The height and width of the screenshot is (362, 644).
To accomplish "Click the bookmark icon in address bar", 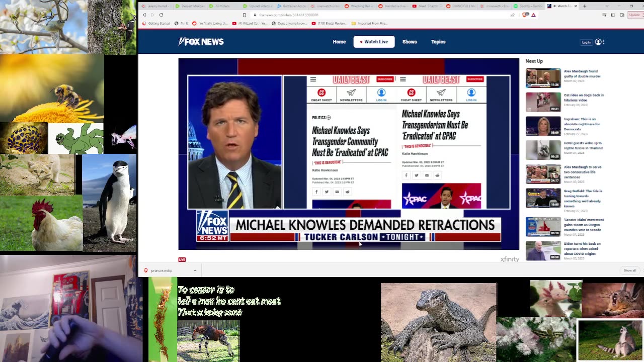I will [x=245, y=15].
